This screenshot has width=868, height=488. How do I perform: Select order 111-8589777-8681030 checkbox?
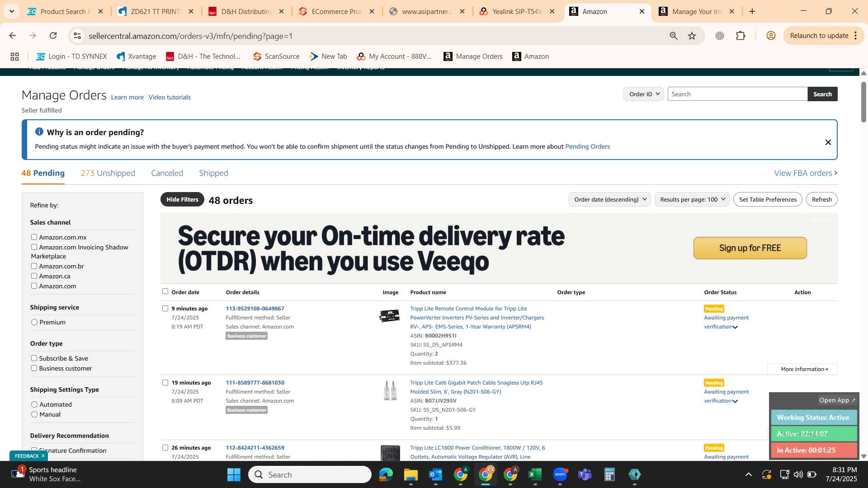point(165,382)
